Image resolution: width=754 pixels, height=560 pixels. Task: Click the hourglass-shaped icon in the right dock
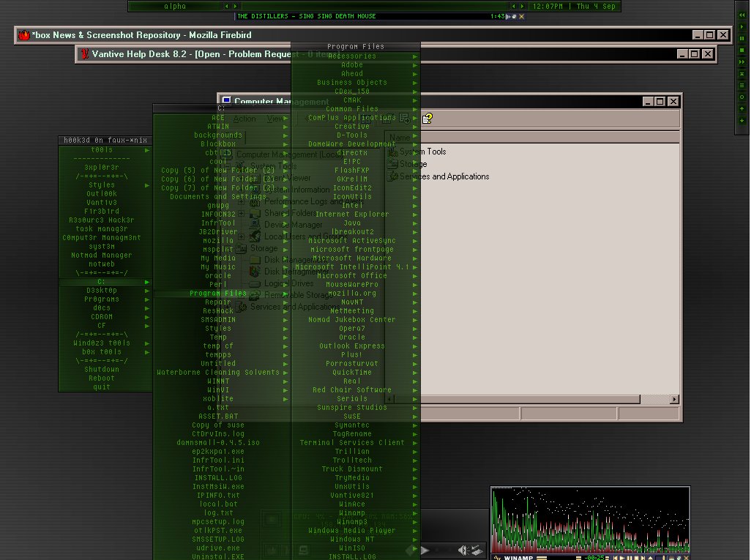click(742, 74)
